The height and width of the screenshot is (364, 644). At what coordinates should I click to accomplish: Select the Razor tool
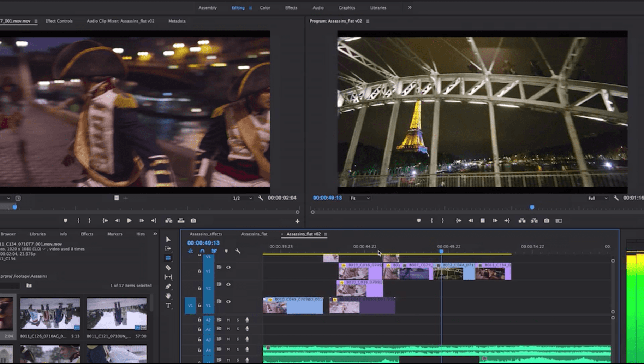click(x=168, y=268)
